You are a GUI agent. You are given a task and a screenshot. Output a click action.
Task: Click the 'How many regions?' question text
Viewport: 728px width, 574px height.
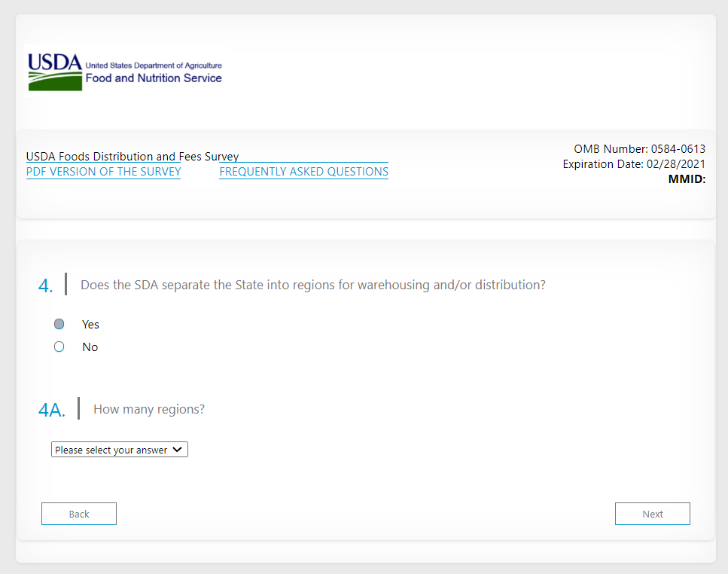tap(149, 409)
